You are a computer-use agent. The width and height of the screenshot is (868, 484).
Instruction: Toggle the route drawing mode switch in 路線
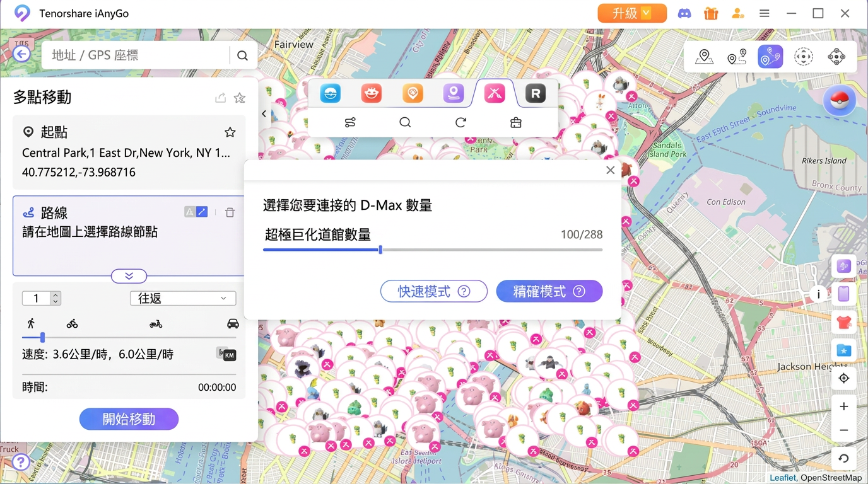pos(196,212)
